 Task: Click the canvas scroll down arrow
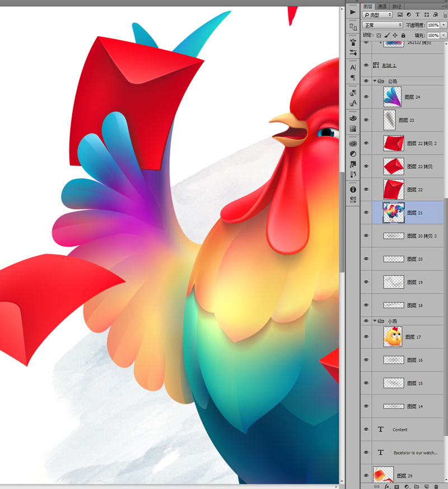(x=342, y=482)
